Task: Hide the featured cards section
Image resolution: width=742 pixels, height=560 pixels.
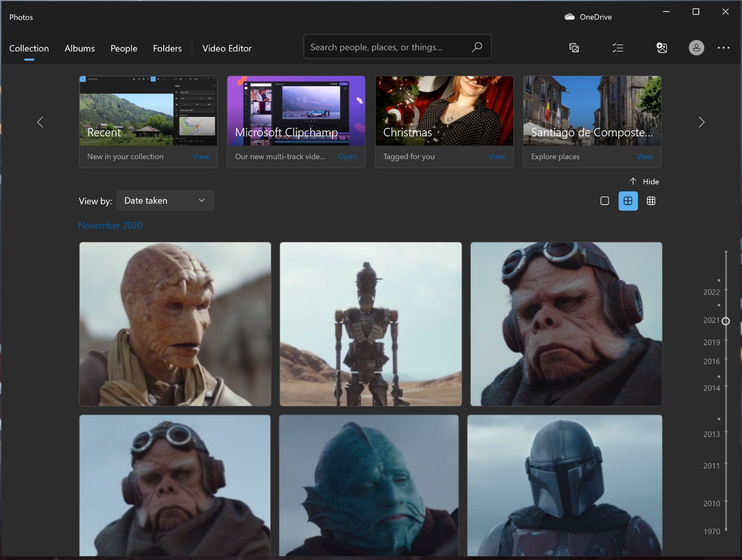Action: click(x=644, y=181)
